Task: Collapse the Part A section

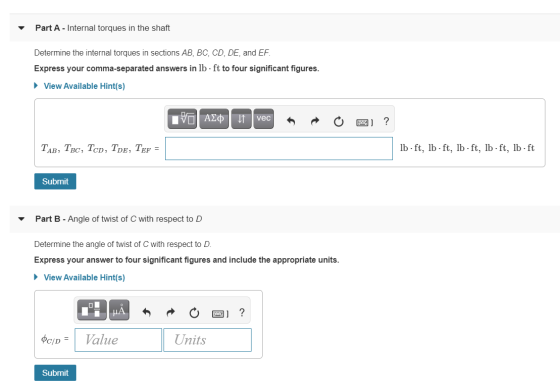Action: (21, 28)
